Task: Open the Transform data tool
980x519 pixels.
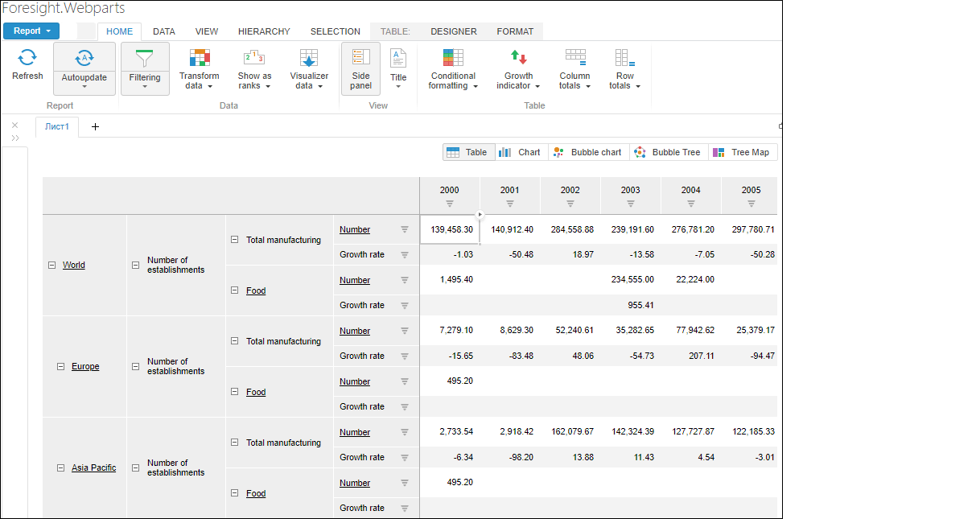Action: coord(199,68)
